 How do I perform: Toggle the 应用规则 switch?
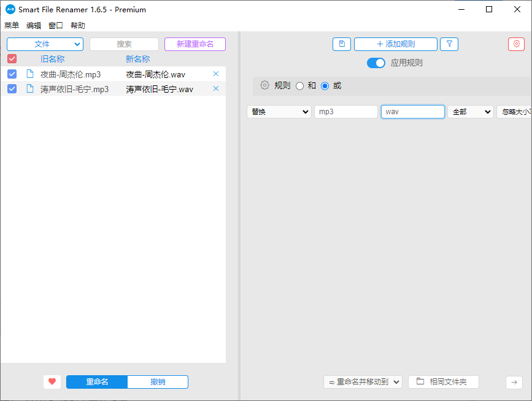pos(376,63)
